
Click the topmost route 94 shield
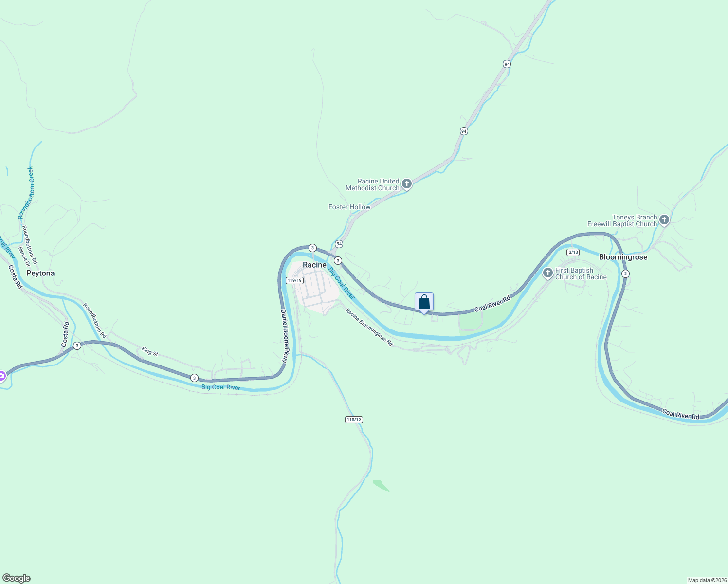(x=507, y=64)
